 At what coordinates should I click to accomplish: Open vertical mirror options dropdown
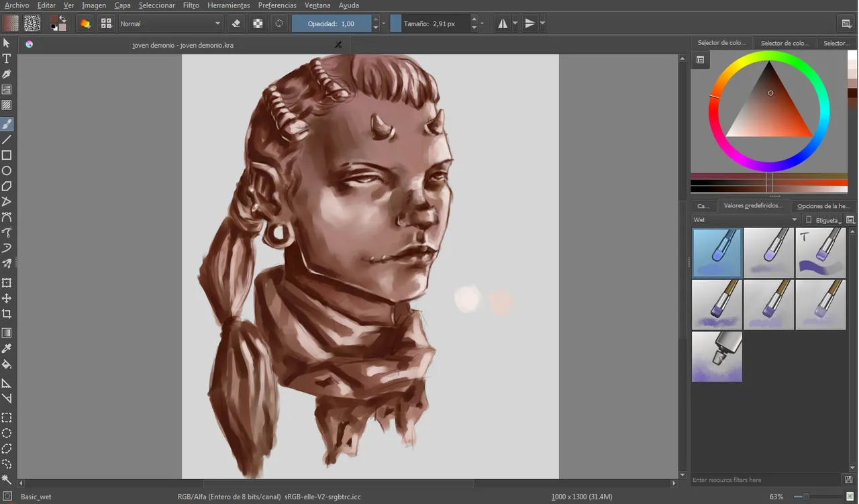(542, 23)
